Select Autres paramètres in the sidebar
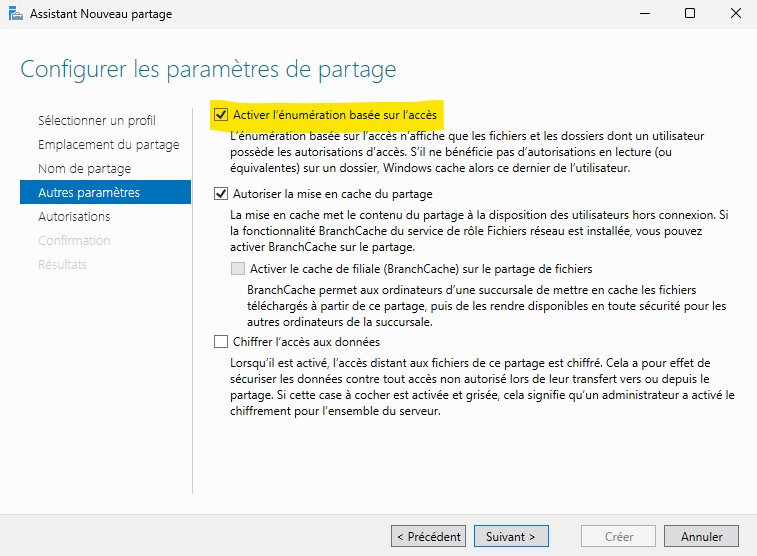The height and width of the screenshot is (556, 757). [105, 192]
